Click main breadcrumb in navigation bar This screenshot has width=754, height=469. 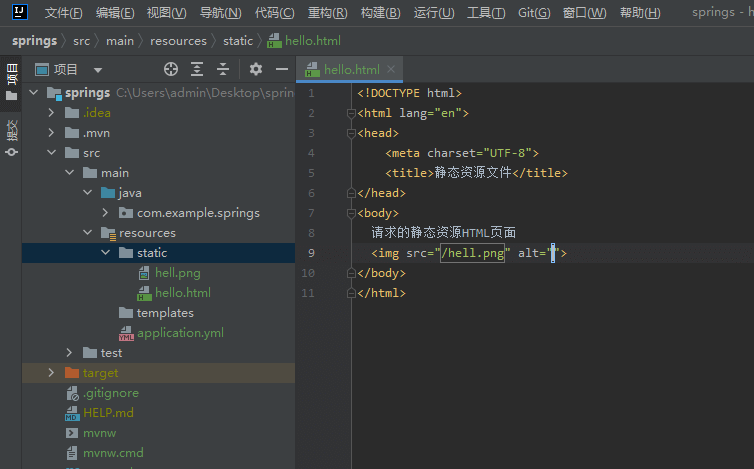(120, 41)
